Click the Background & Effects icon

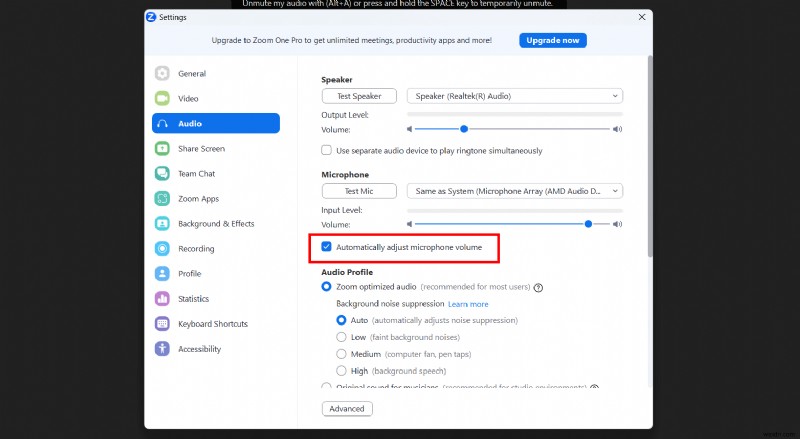162,224
